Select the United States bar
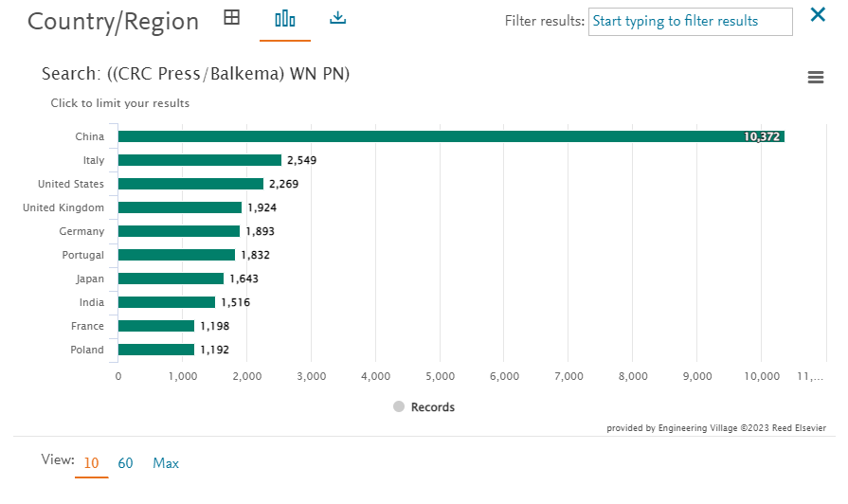848x504 pixels. click(x=190, y=184)
